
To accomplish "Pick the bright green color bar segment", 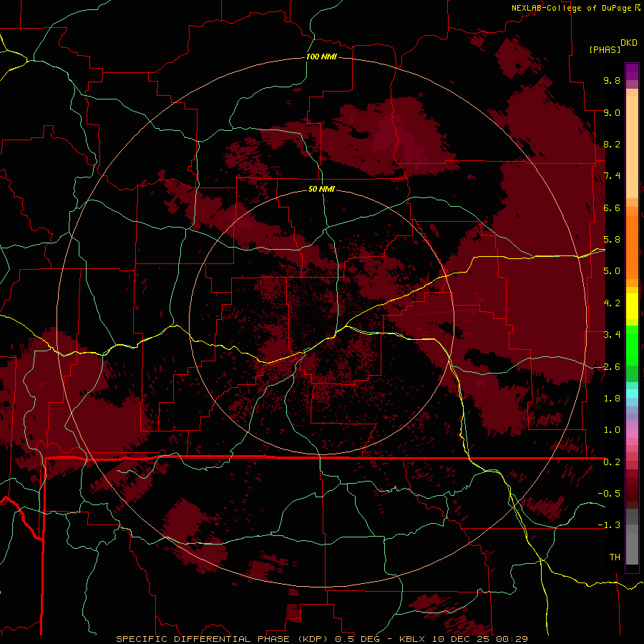I will click(x=632, y=346).
